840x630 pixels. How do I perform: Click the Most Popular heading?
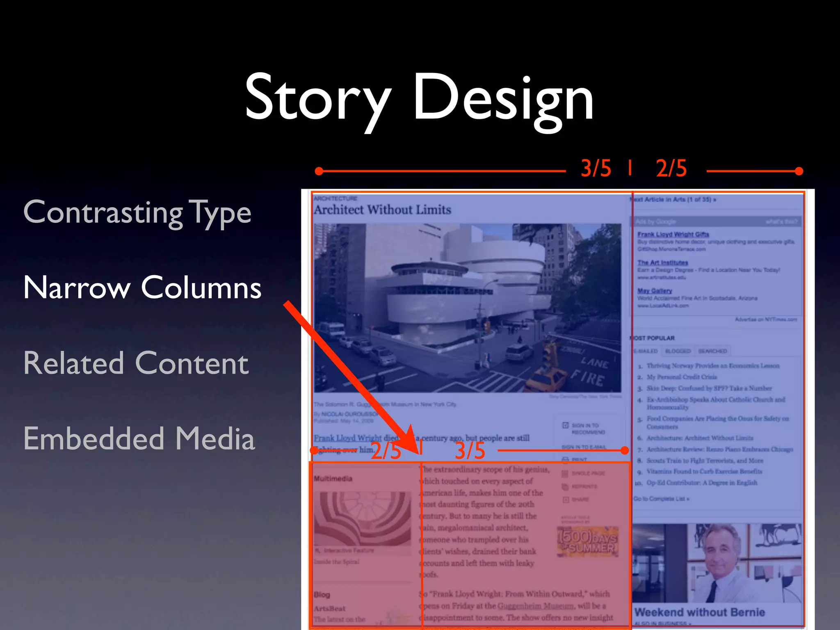pyautogui.click(x=652, y=338)
